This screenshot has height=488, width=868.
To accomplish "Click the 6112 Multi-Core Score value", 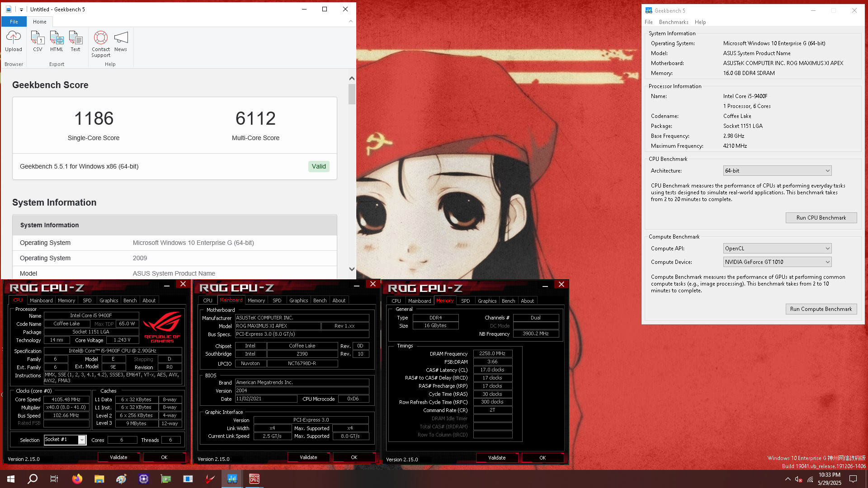I will point(255,118).
